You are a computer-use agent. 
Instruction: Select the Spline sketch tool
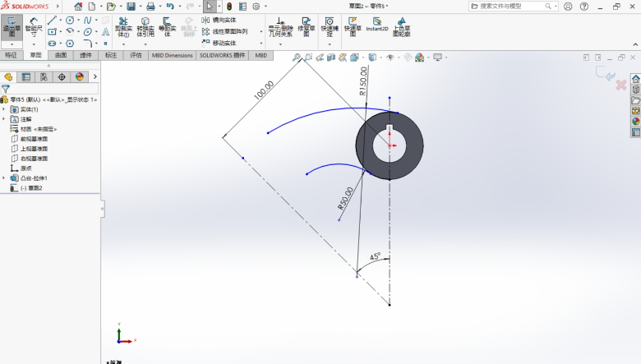click(87, 20)
